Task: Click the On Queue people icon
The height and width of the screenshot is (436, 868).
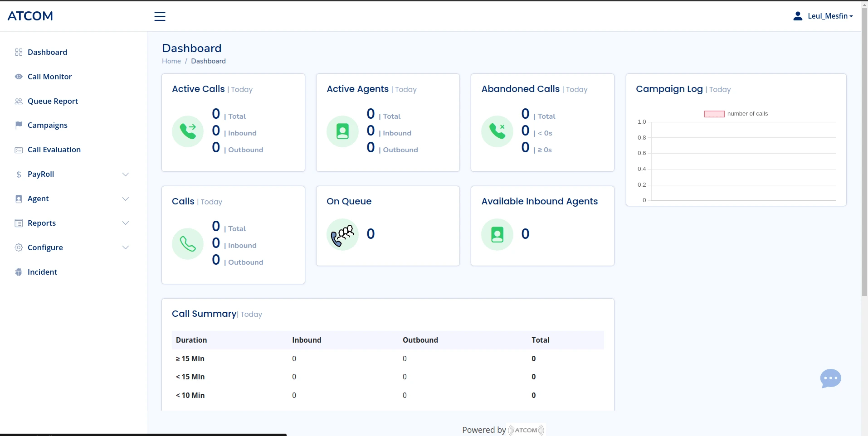Action: [x=342, y=234]
